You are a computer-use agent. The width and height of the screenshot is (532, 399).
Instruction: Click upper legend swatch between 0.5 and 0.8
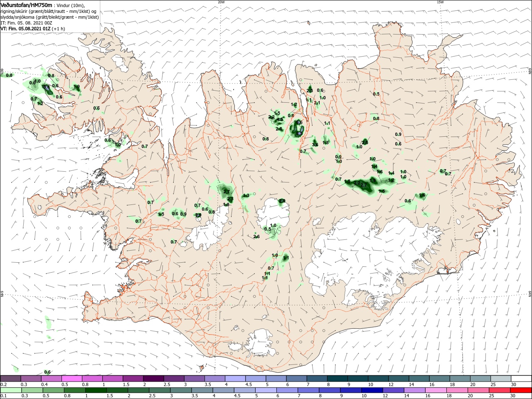point(71,379)
